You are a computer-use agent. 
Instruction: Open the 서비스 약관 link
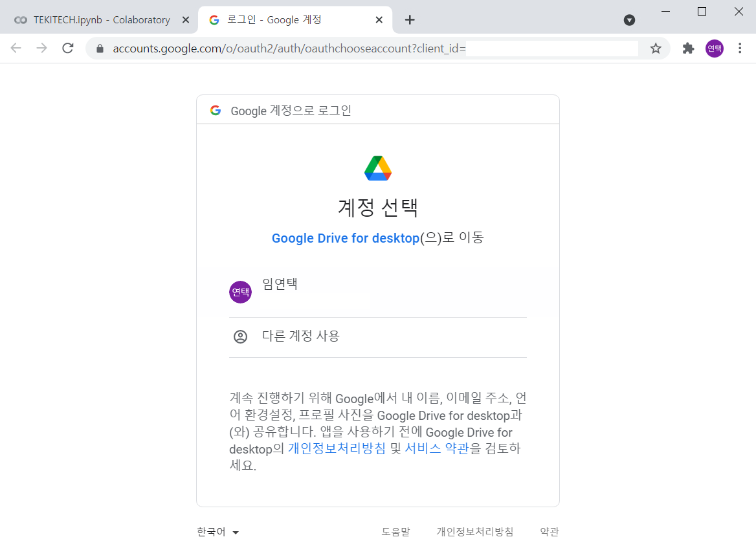click(437, 448)
